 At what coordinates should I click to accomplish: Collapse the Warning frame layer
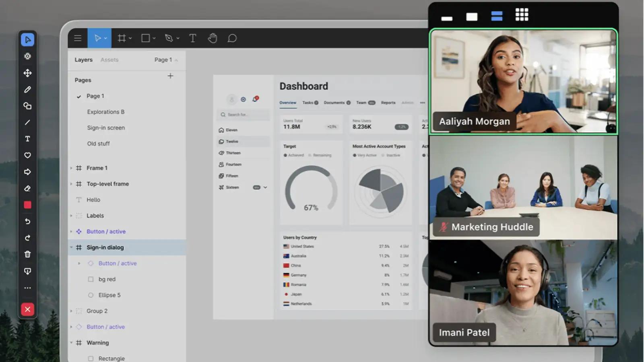72,343
